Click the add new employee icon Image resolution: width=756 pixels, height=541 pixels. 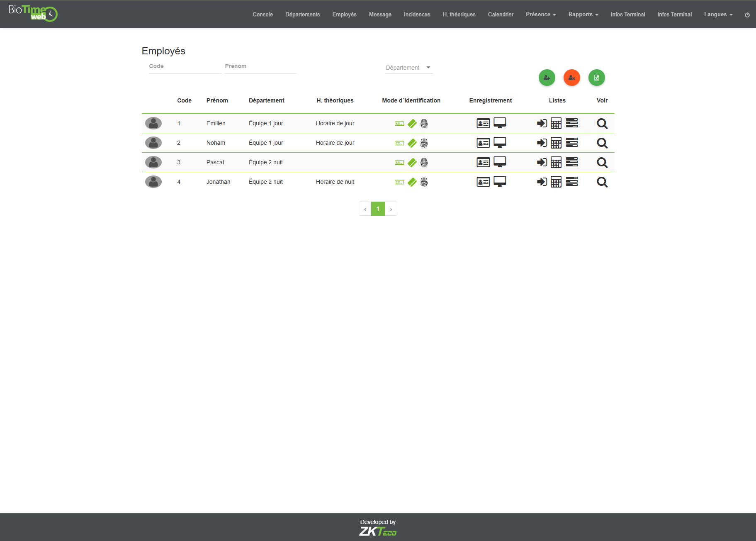pyautogui.click(x=547, y=78)
